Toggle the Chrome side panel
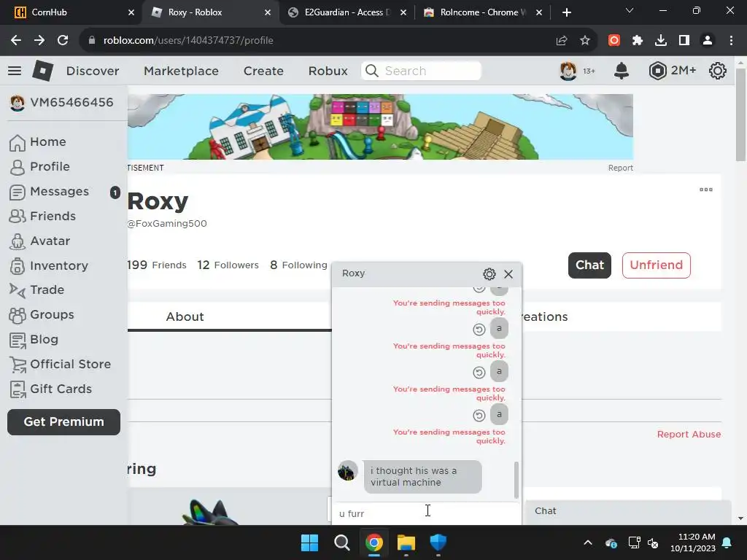 (684, 41)
